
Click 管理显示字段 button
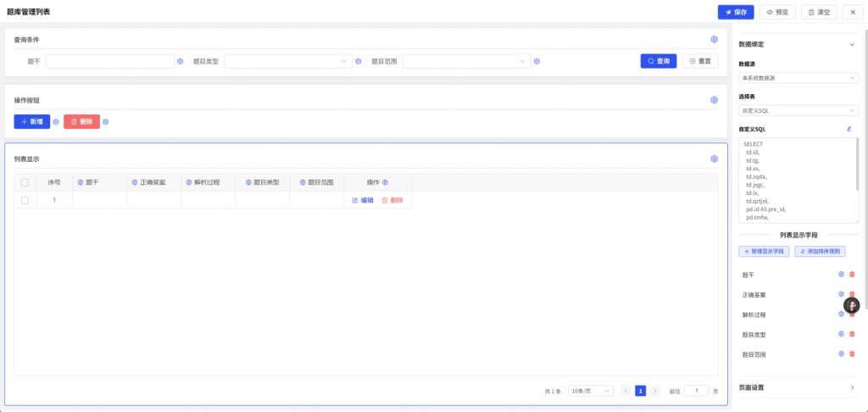(x=764, y=252)
